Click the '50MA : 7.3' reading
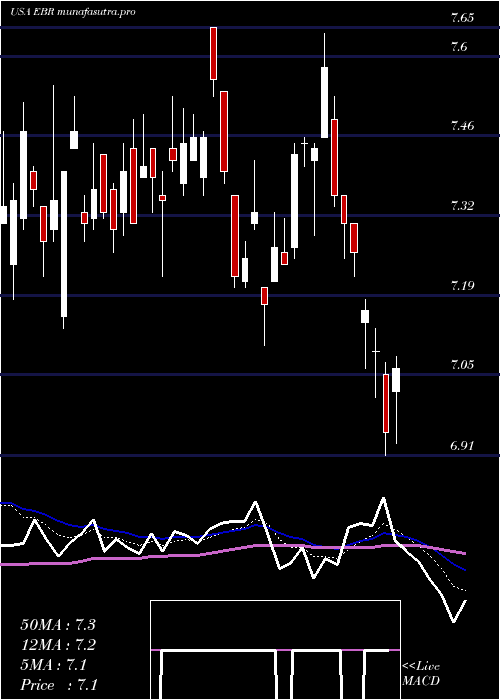The width and height of the screenshot is (500, 700). click(x=58, y=625)
